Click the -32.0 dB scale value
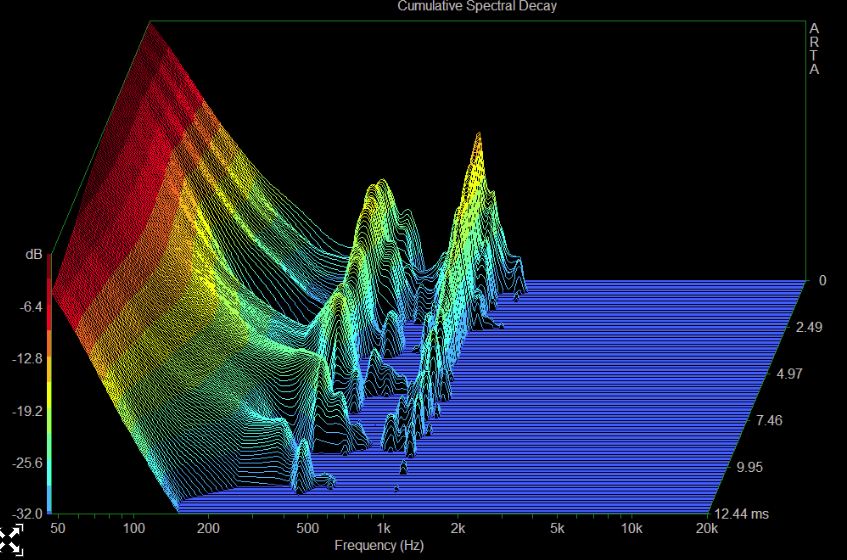847x560 pixels. (28, 514)
